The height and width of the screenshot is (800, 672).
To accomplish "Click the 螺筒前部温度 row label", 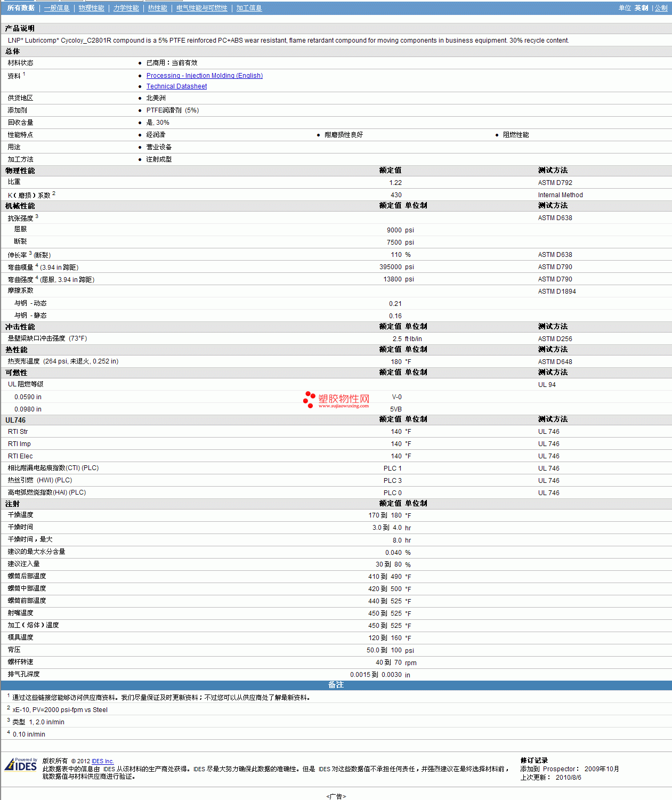I will tap(27, 601).
